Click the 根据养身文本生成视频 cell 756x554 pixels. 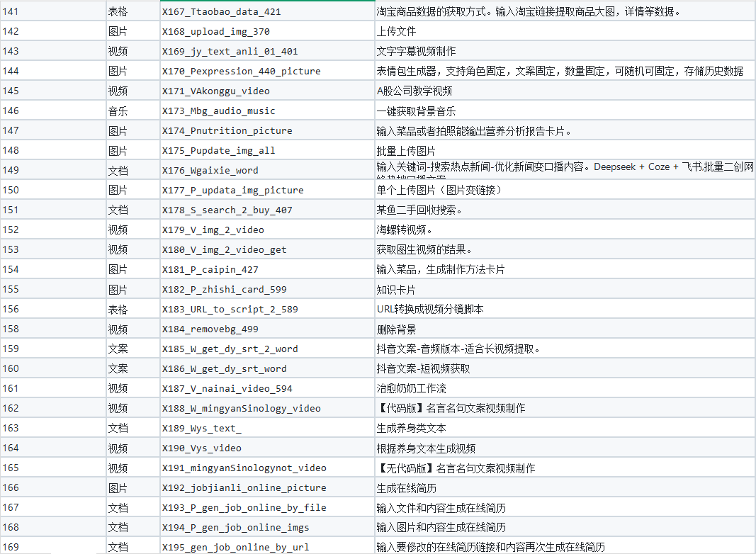coord(565,448)
